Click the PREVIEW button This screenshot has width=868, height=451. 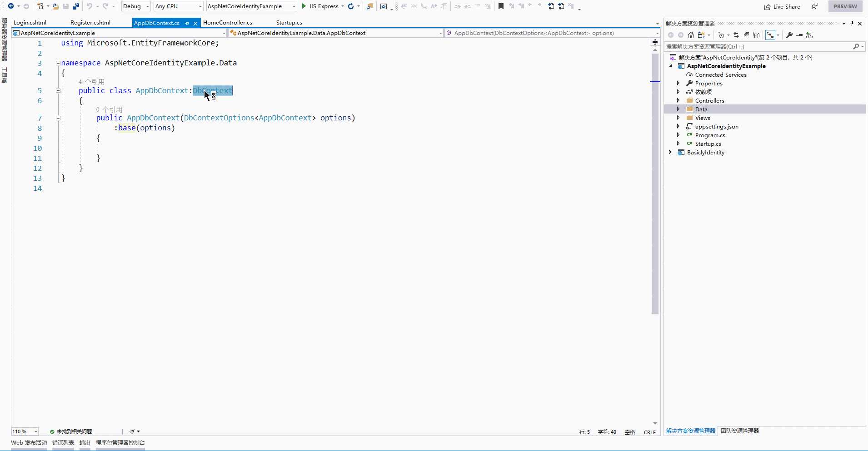[845, 6]
